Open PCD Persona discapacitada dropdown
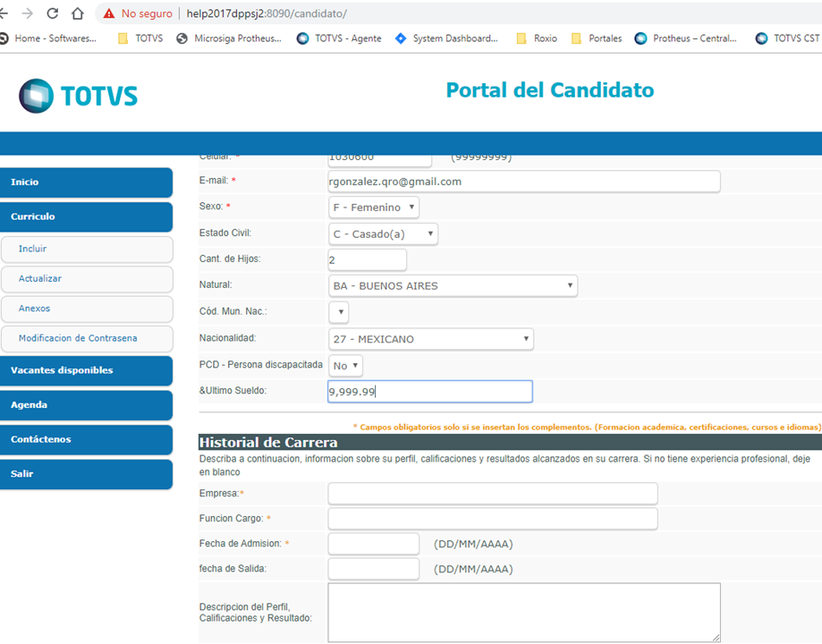 pos(345,366)
